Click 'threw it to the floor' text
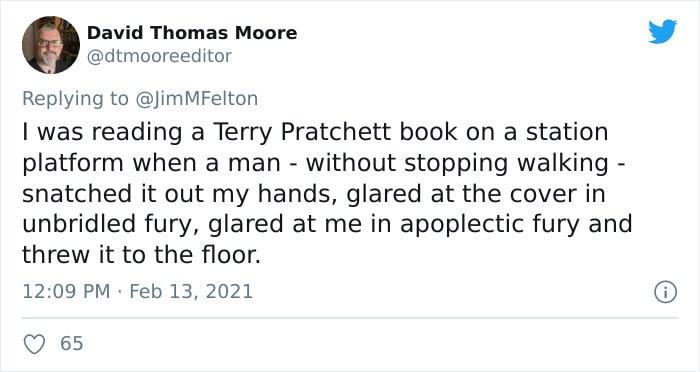This screenshot has width=700, height=372. click(141, 255)
